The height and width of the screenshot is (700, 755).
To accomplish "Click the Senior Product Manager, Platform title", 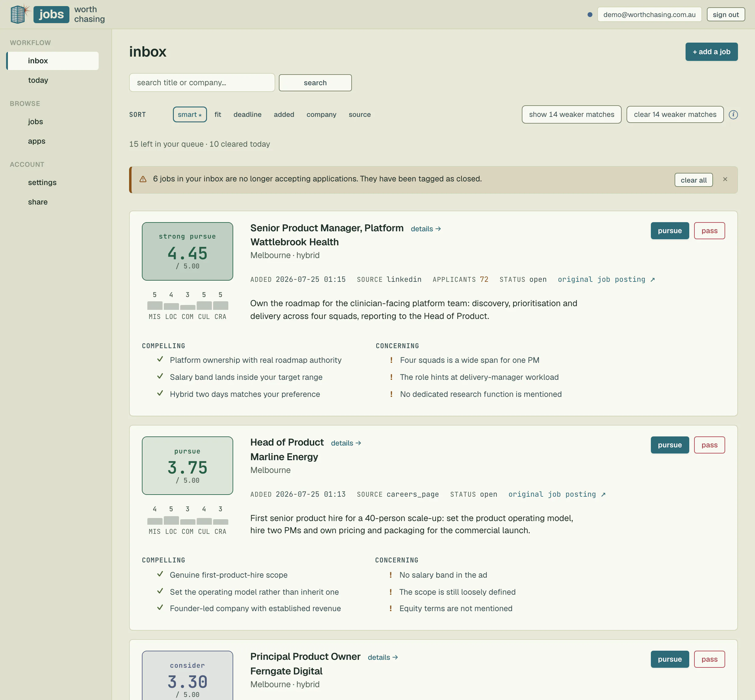I will coord(327,228).
